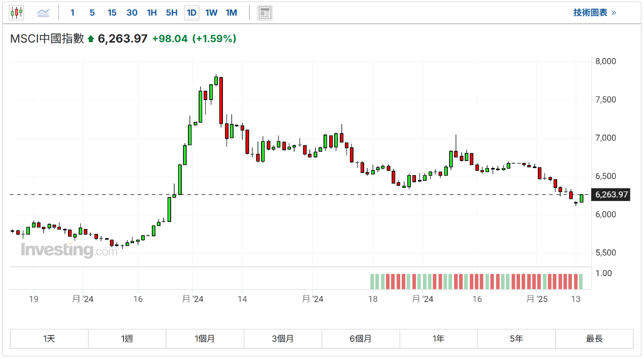Viewport: 644px width, 359px height.
Task: Open the 技術圖表 link
Action: 595,13
